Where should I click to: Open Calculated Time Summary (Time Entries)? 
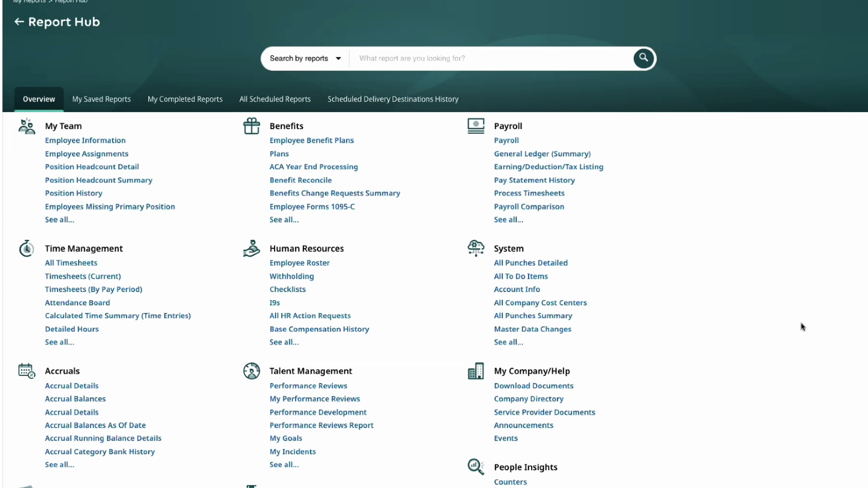point(118,316)
